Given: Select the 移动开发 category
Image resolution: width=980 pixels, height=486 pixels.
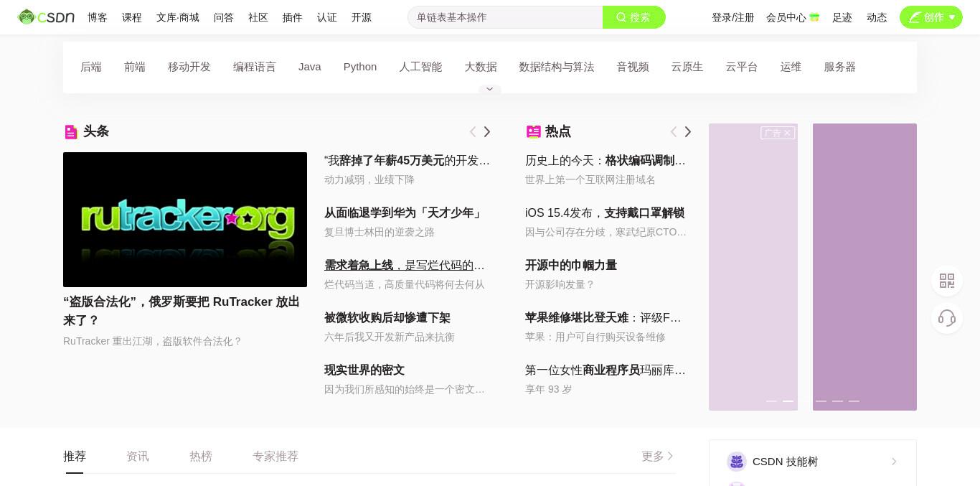Looking at the screenshot, I should tap(189, 67).
